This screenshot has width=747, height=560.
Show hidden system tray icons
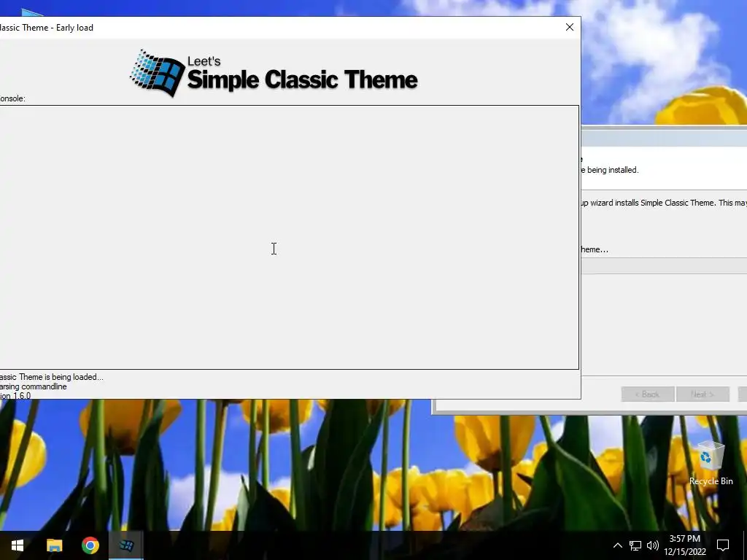[617, 545]
